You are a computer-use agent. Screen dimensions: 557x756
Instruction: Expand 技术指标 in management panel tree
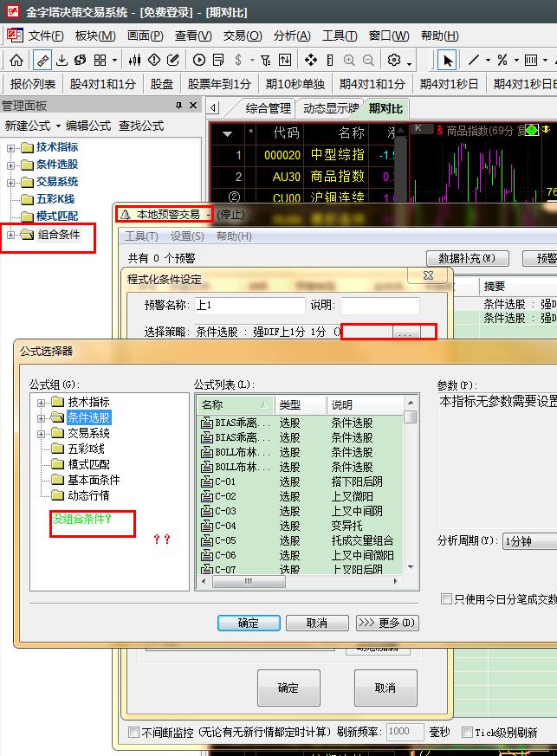pyautogui.click(x=10, y=148)
